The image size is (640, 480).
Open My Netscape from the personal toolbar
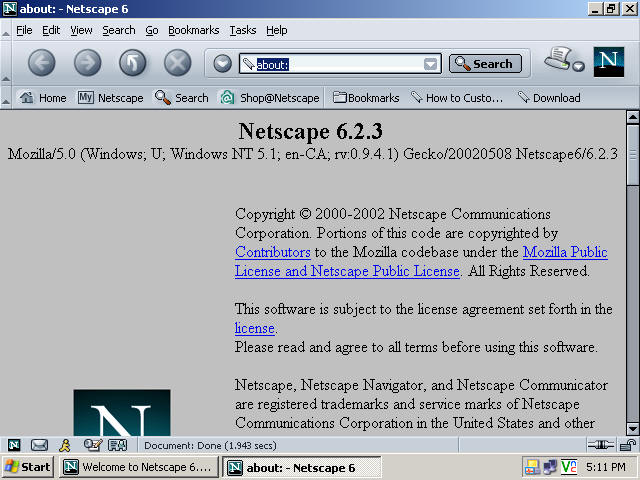pos(111,98)
